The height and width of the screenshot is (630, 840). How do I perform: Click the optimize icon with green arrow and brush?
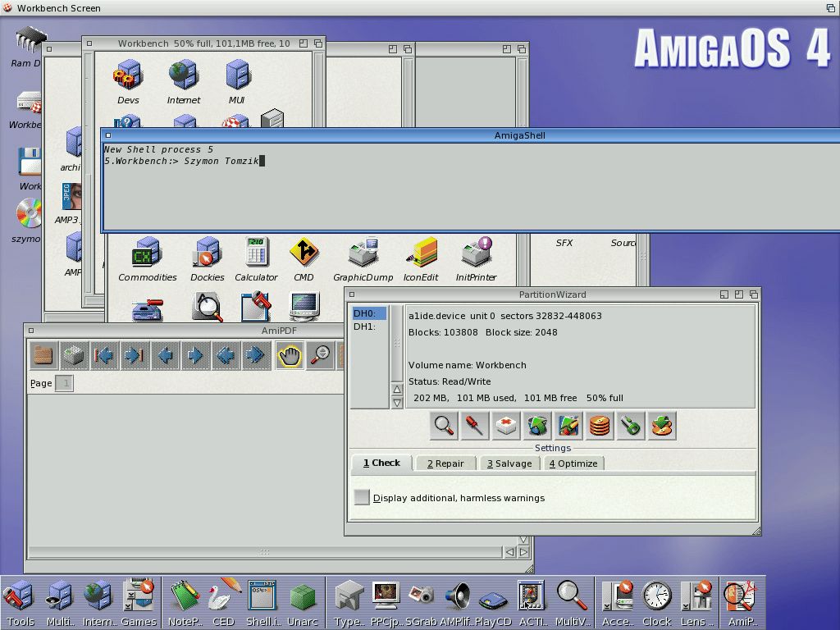(x=568, y=426)
